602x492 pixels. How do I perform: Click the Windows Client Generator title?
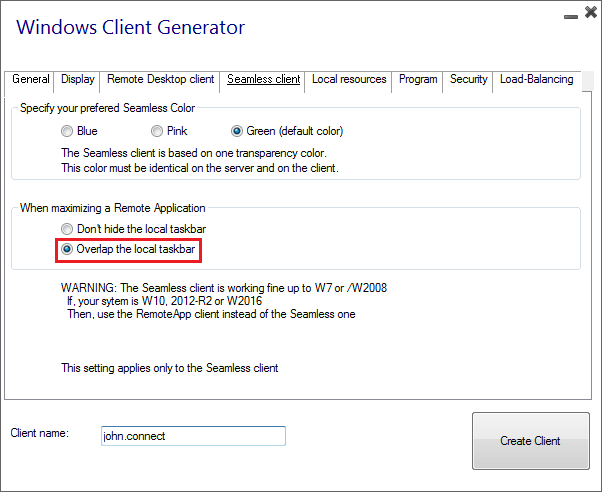(x=131, y=27)
